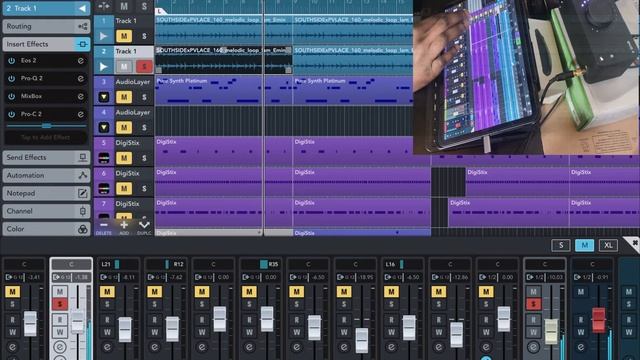
Task: Click the insert effects pre/post slider handle
Action: tap(47, 126)
